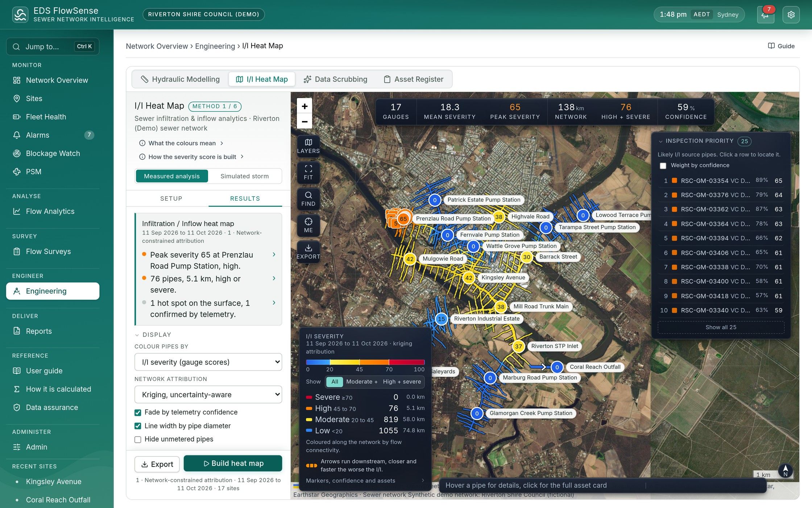
Task: Collapse the Inspection Priority panel
Action: pos(661,141)
